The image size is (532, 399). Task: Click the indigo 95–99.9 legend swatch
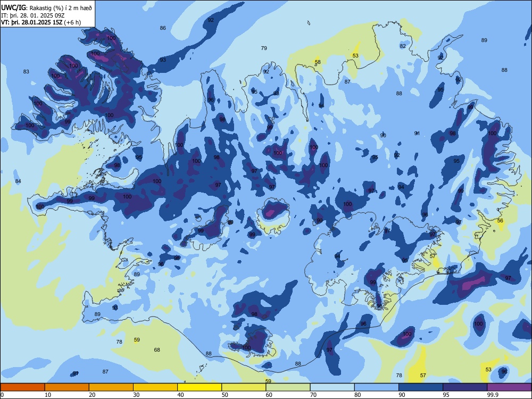465,387
